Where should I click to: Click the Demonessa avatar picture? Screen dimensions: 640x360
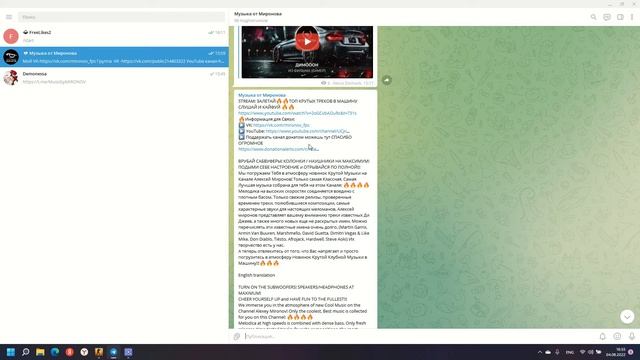click(11, 78)
